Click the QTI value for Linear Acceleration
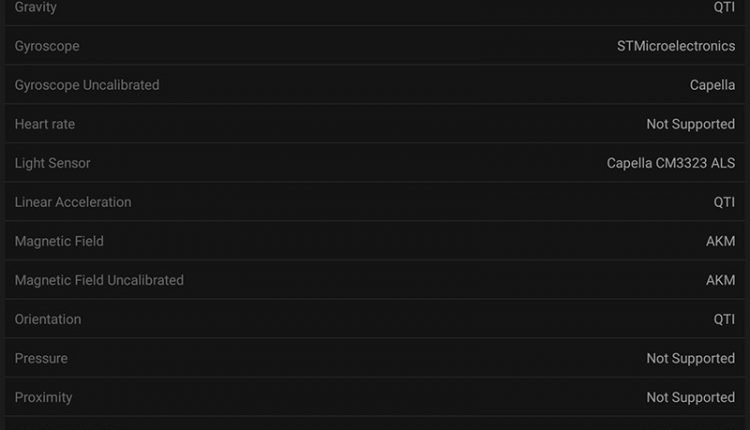 [724, 202]
